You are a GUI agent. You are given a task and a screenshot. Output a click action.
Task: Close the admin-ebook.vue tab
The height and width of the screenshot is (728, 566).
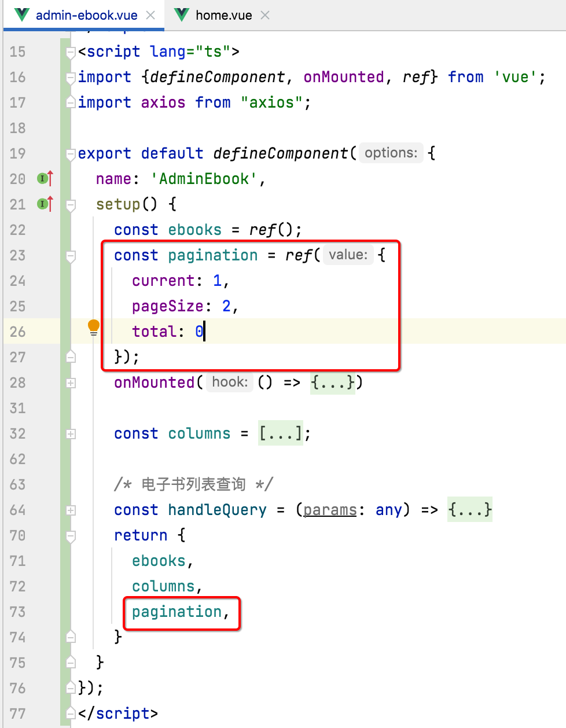click(150, 15)
